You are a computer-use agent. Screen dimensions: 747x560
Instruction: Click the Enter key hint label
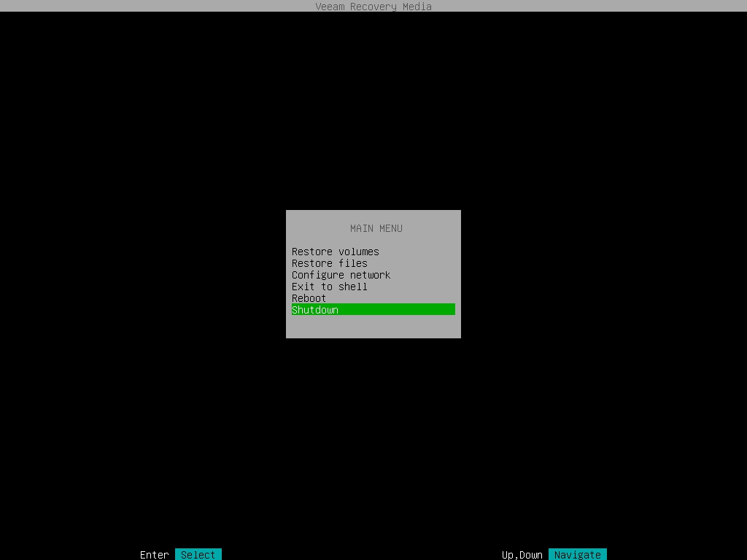click(x=154, y=555)
